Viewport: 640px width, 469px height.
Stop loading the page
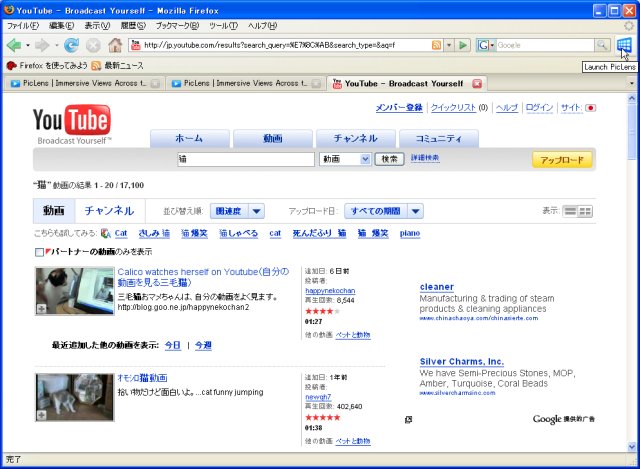tap(93, 45)
